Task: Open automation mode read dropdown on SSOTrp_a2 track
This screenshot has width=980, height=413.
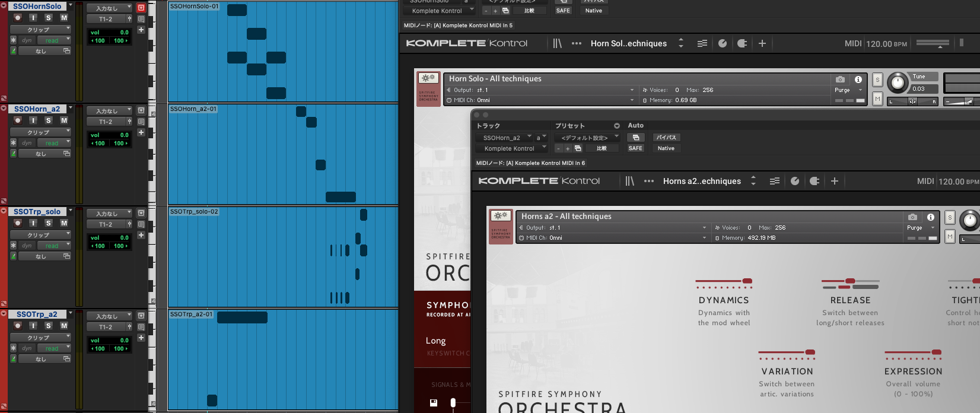Action: click(54, 348)
